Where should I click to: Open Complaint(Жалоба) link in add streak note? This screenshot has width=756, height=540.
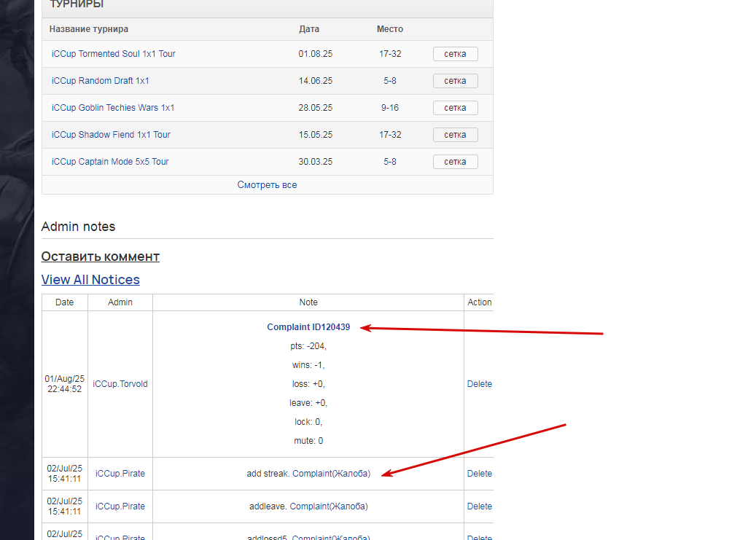click(x=331, y=474)
